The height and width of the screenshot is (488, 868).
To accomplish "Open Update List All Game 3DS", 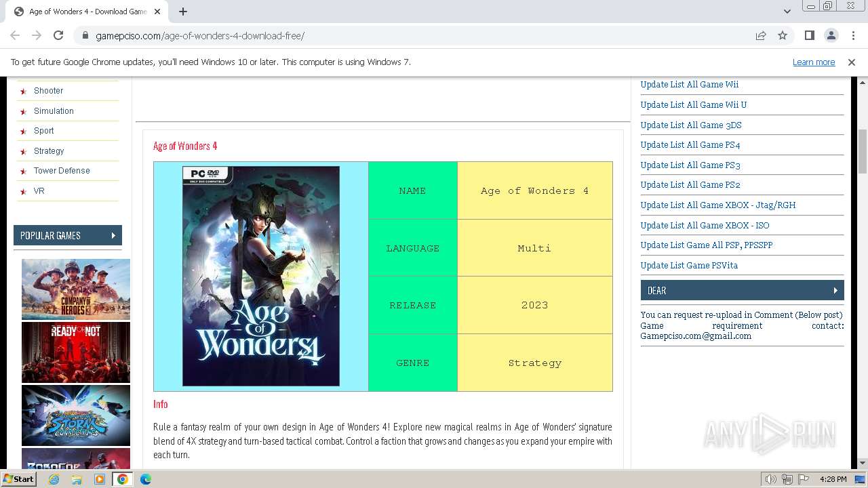I will [691, 125].
